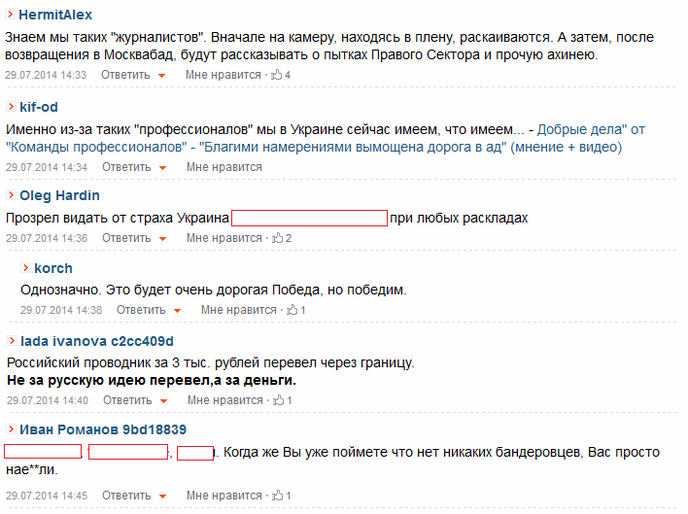Open the dropdown arrow next to Ответить under korch
688x514 pixels.
(177, 311)
